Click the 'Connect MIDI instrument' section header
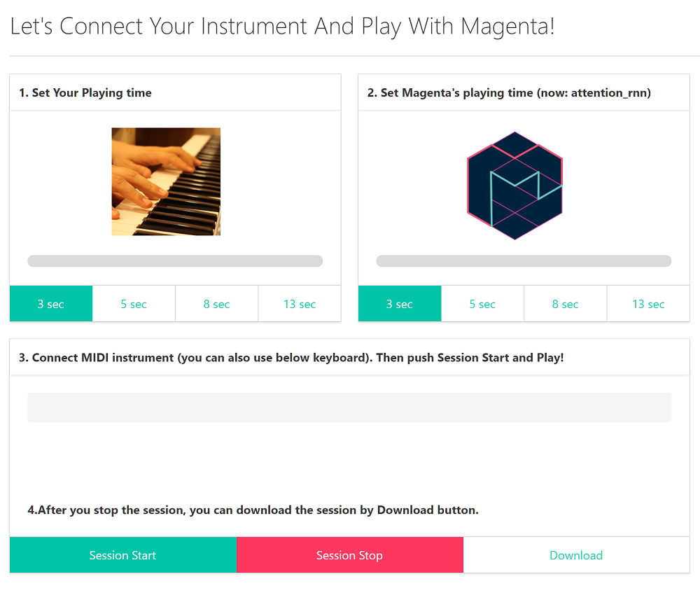The image size is (700, 593). (x=291, y=358)
